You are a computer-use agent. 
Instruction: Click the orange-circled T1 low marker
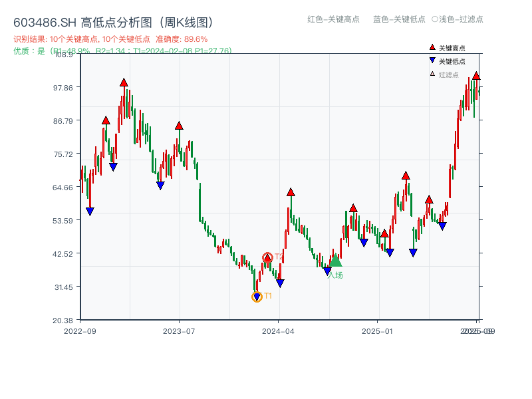pyautogui.click(x=256, y=296)
